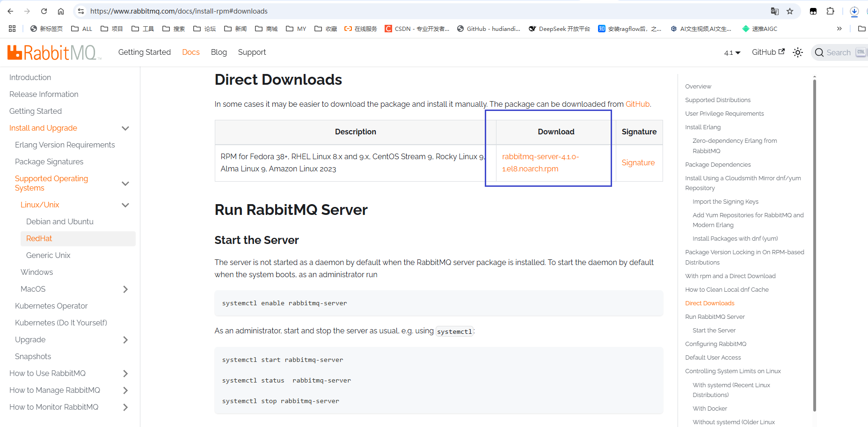Screen dimensions: 868x427
Task: Open the 新闻 bookmark folder
Action: click(235, 29)
